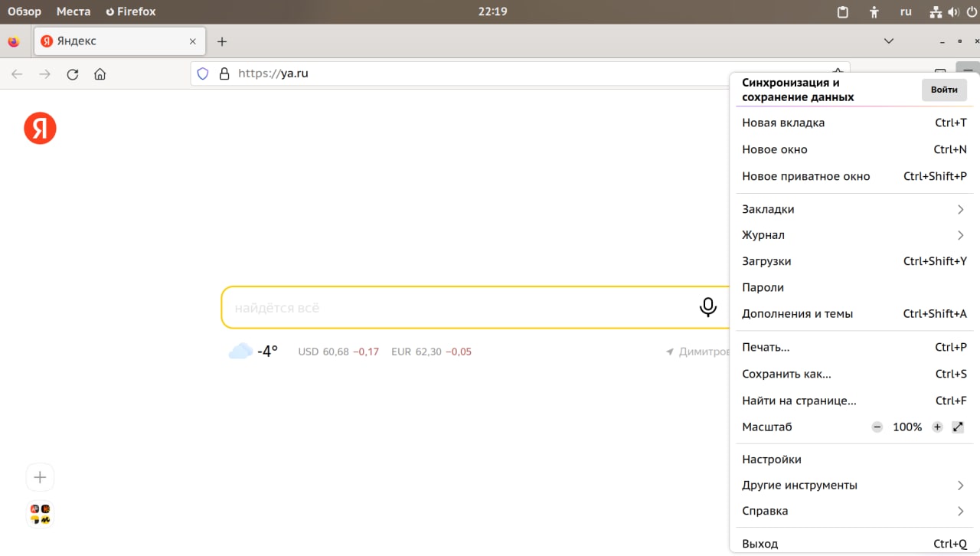Reload the current page
Image resolution: width=980 pixels, height=556 pixels.
[x=73, y=74]
